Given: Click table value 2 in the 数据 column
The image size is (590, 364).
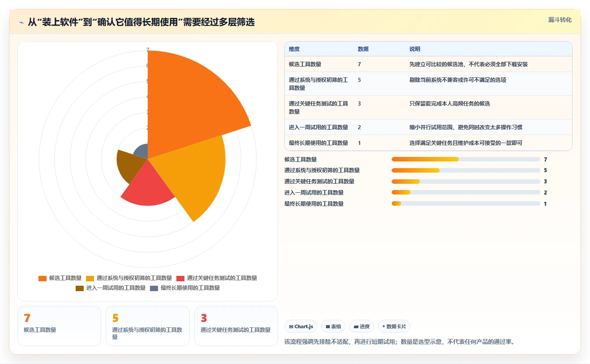Looking at the screenshot, I should [359, 127].
